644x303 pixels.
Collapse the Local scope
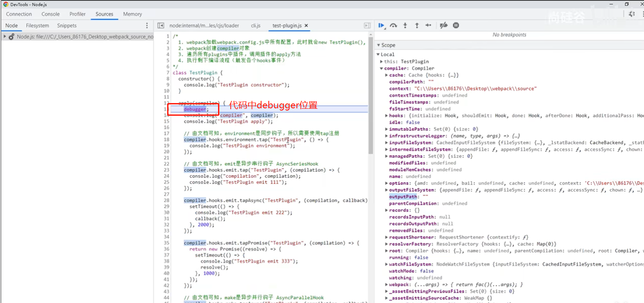click(x=378, y=54)
